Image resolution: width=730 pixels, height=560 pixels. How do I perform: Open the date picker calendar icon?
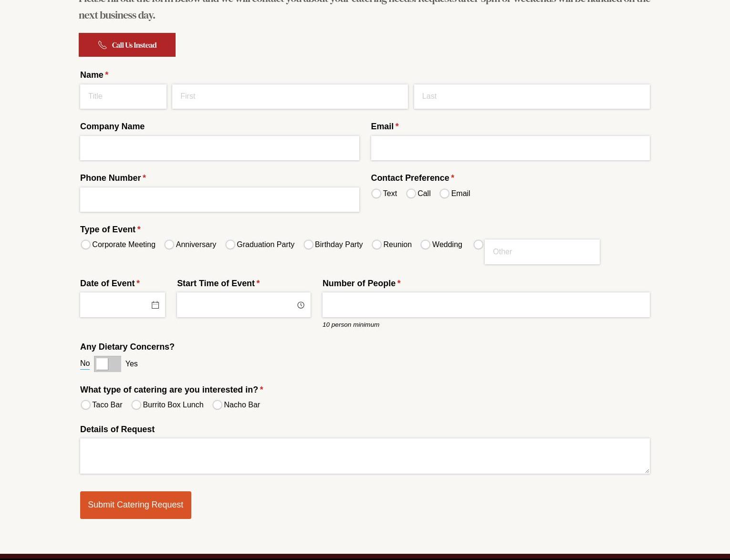(x=155, y=305)
